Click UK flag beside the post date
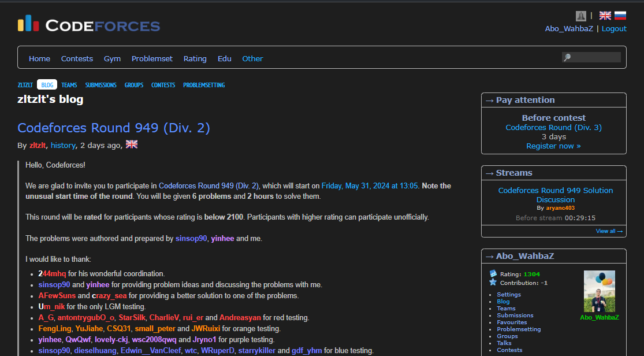644x356 pixels. (x=132, y=144)
